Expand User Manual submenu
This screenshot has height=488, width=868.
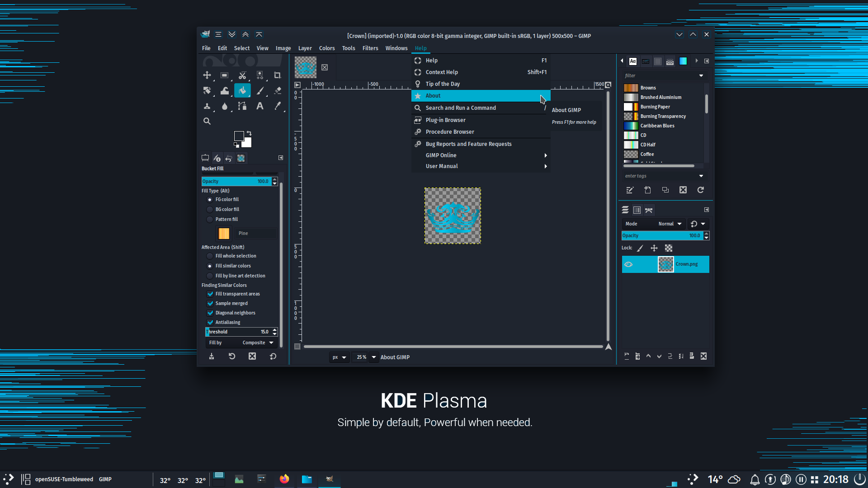click(481, 166)
